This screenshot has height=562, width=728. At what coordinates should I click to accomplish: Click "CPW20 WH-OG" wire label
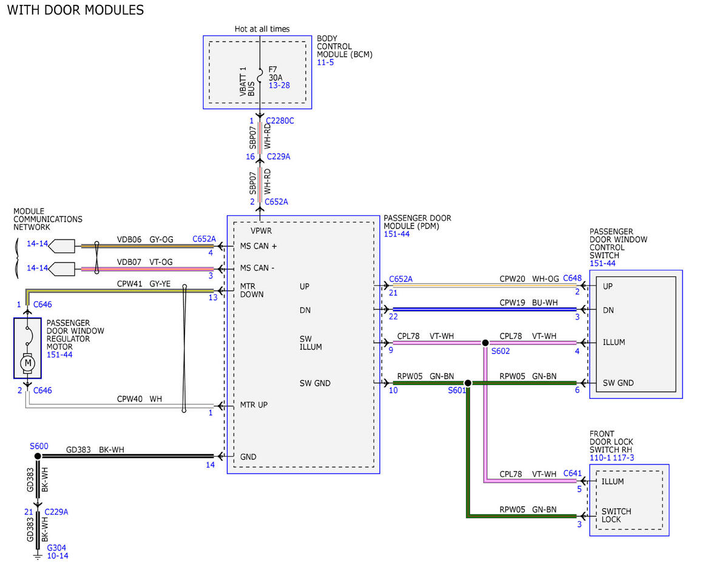click(x=528, y=279)
